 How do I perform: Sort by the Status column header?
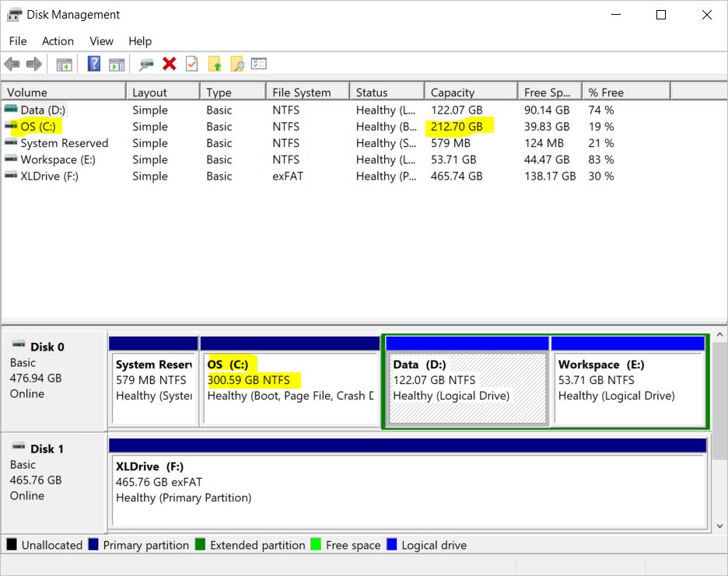(x=387, y=93)
